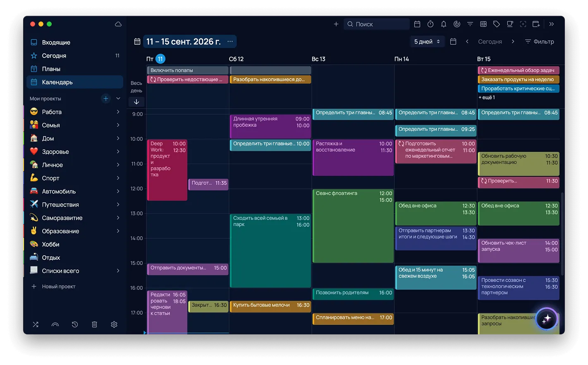
Task: Click the coffee cup icon in toolbar
Action: [510, 24]
